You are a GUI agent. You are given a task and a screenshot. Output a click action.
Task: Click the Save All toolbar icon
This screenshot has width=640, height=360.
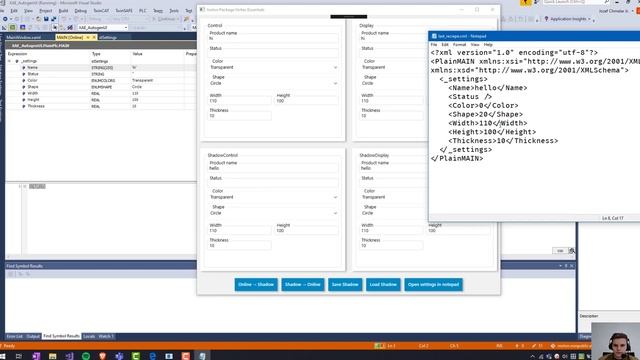click(x=53, y=19)
